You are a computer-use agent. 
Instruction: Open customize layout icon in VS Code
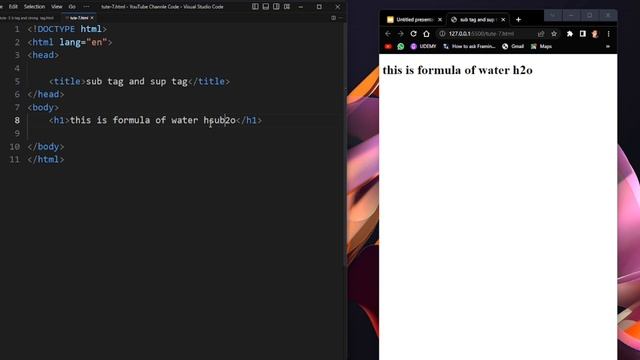point(287,7)
